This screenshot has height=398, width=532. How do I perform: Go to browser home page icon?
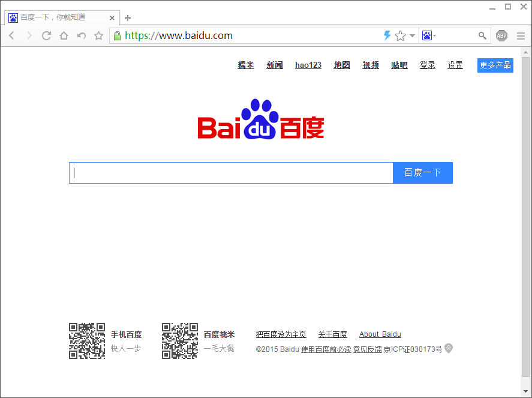point(64,36)
